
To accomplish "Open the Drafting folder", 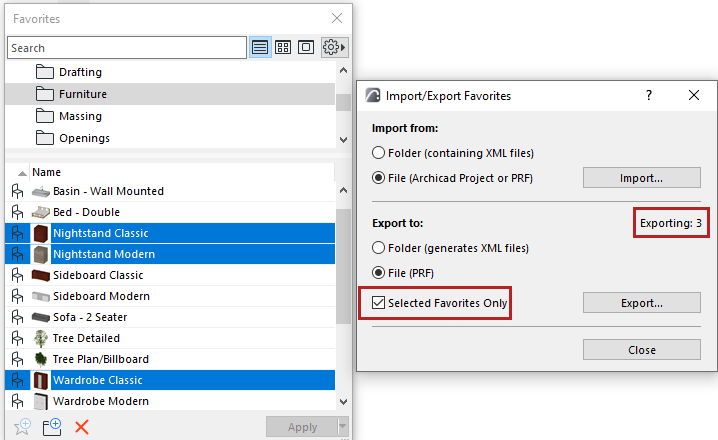I will click(80, 72).
